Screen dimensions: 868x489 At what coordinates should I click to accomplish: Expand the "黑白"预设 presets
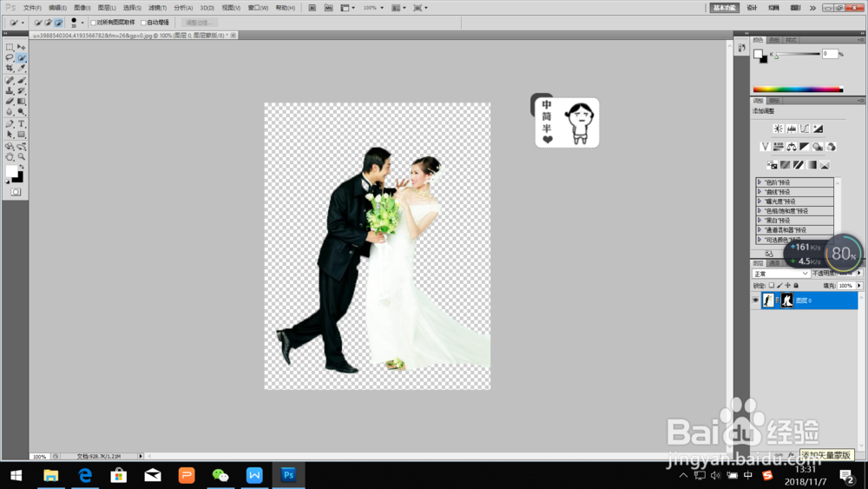click(x=759, y=220)
